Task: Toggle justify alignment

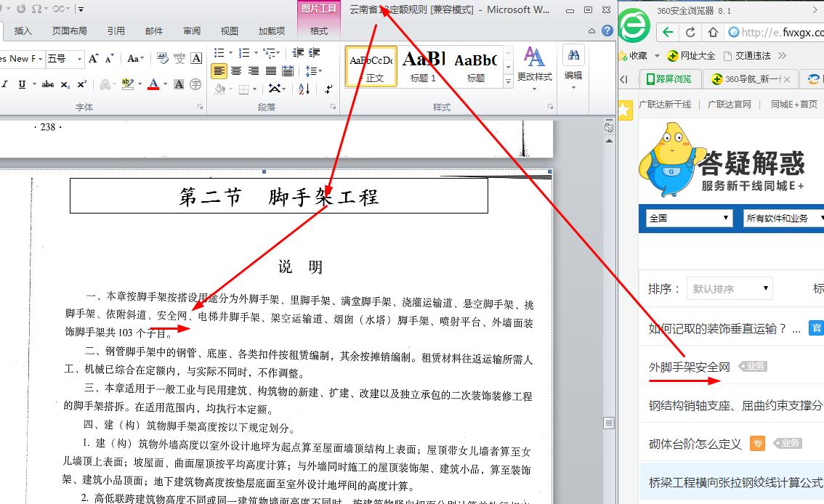Action: (270, 71)
